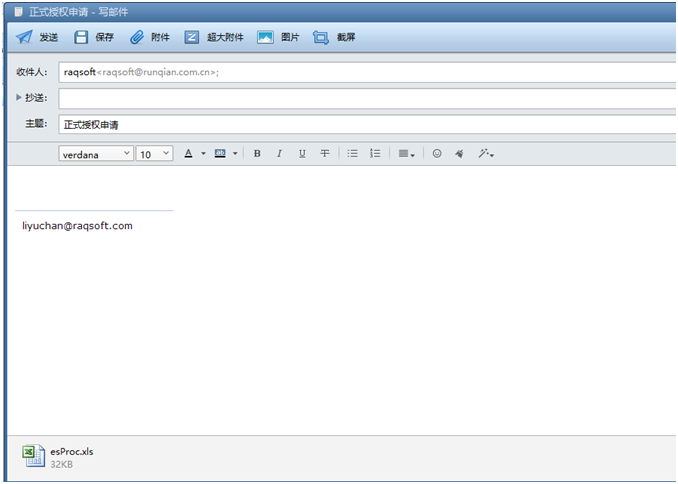Screen dimensions: 678x484
Task: Toggle strikethrough formatting
Action: [x=324, y=154]
